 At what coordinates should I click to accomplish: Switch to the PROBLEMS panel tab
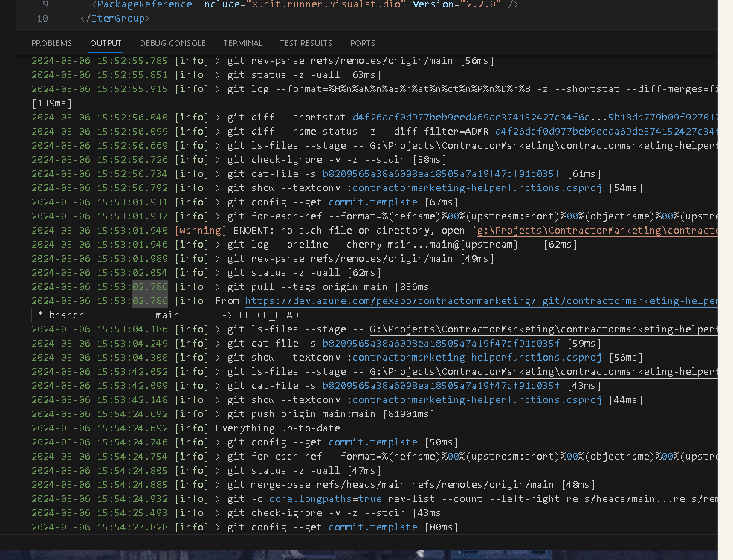tap(51, 43)
